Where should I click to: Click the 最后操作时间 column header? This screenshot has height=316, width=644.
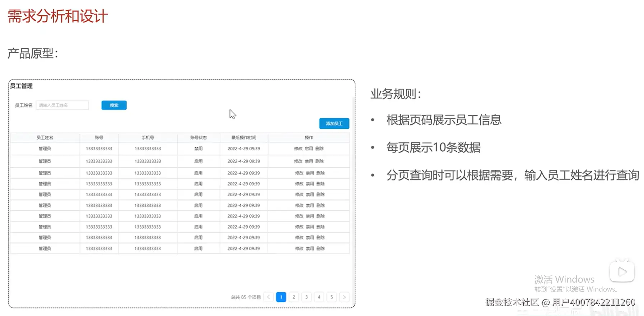[x=244, y=138]
